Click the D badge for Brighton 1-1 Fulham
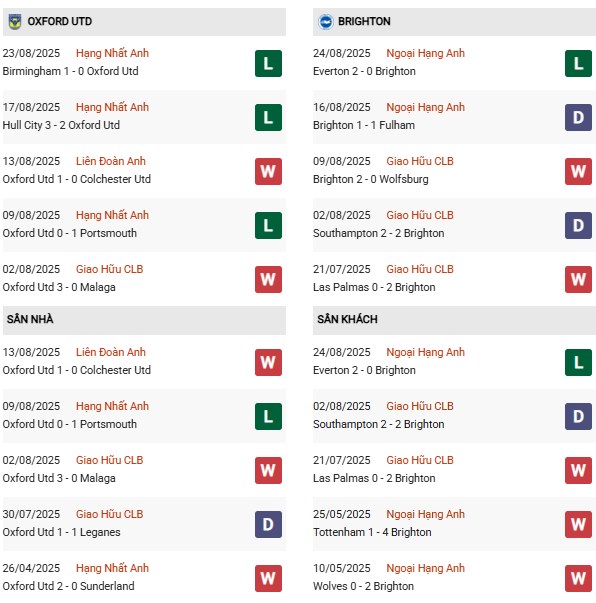596x603 pixels. pyautogui.click(x=578, y=117)
